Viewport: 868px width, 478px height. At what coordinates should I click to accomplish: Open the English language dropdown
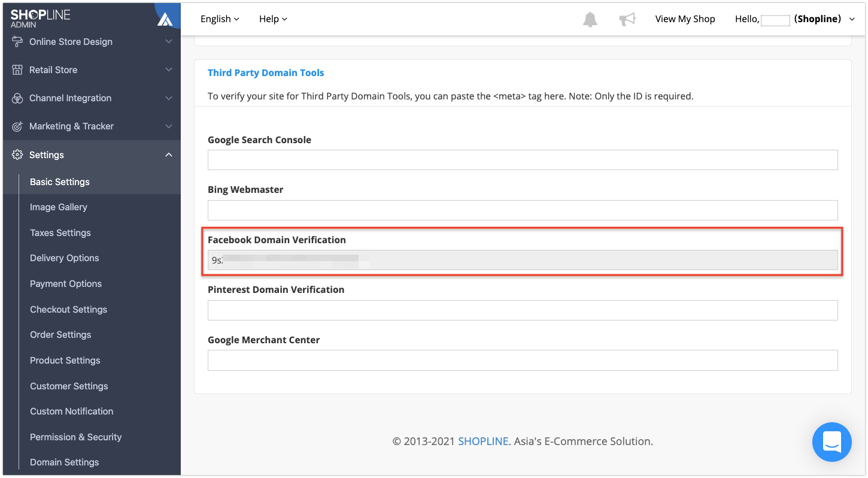tap(220, 19)
